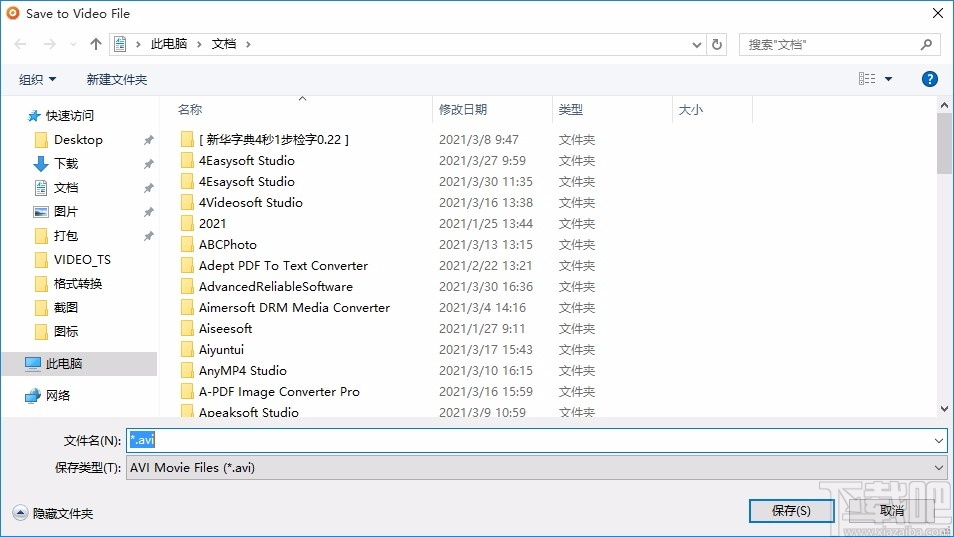Go forward using the forward arrow
Viewport: 954px width, 537px height.
pyautogui.click(x=49, y=44)
